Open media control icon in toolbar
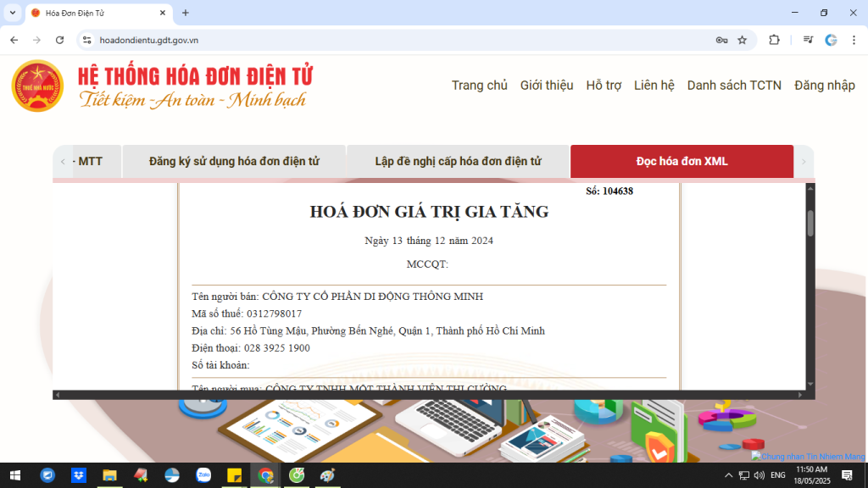 (x=808, y=40)
